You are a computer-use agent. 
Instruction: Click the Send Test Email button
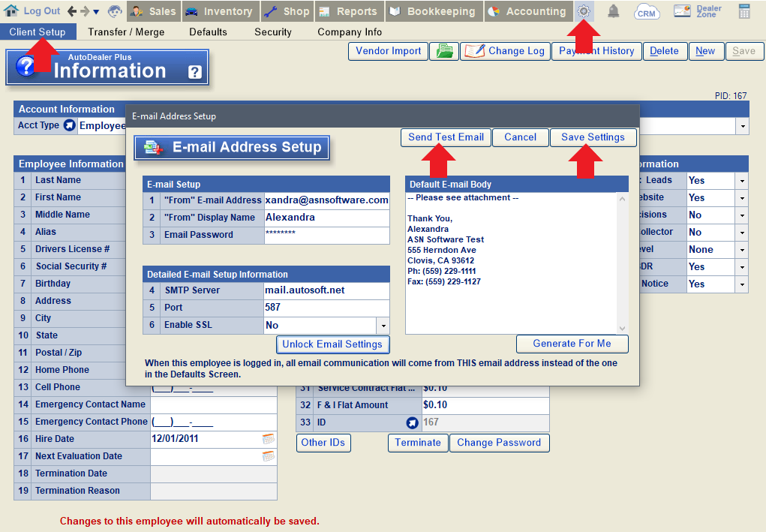point(445,137)
